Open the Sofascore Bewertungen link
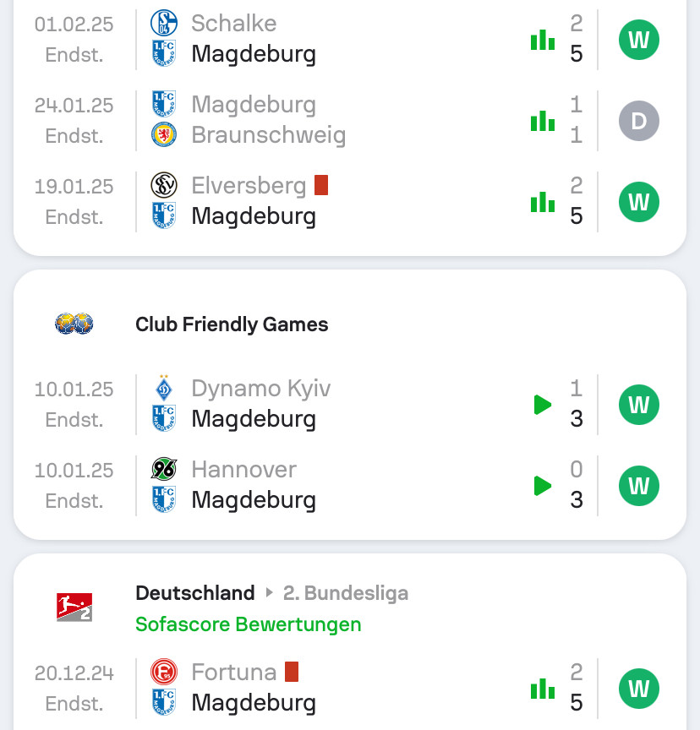Viewport: 700px width, 730px height. click(x=248, y=624)
